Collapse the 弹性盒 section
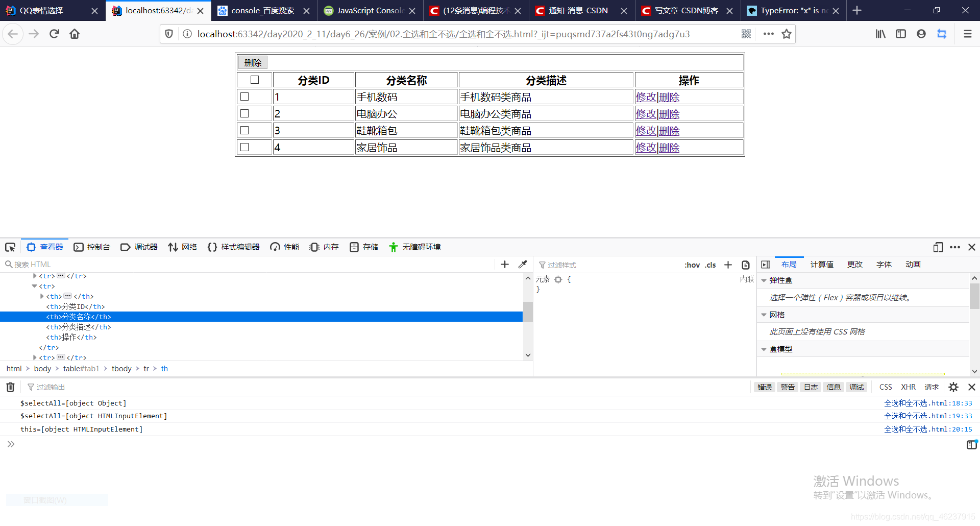980x526 pixels. click(764, 280)
